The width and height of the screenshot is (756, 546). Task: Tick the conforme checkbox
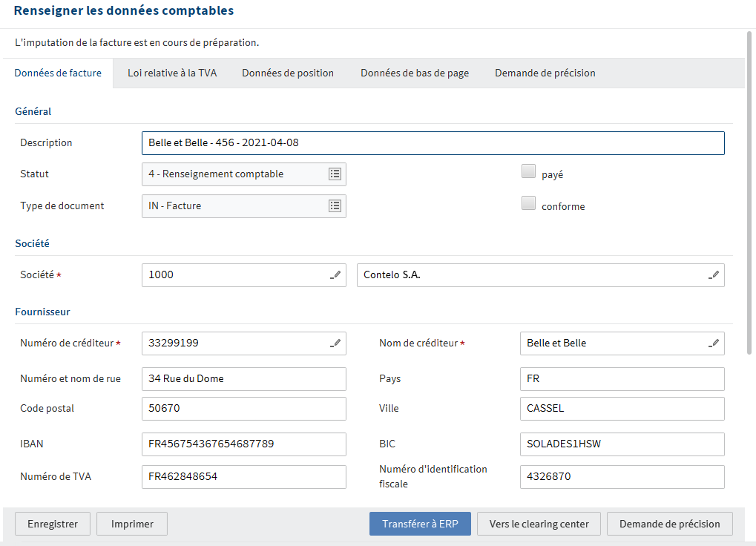point(528,204)
